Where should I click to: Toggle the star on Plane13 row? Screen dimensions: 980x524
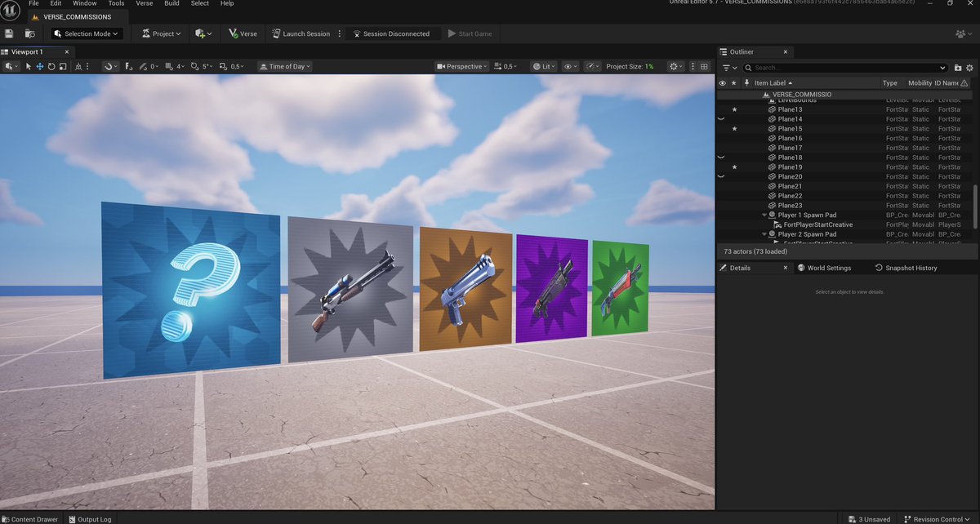tap(734, 109)
